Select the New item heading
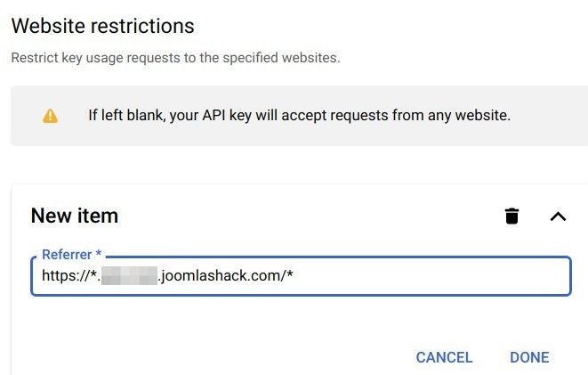Screen dimensions: 588x375 click(75, 216)
